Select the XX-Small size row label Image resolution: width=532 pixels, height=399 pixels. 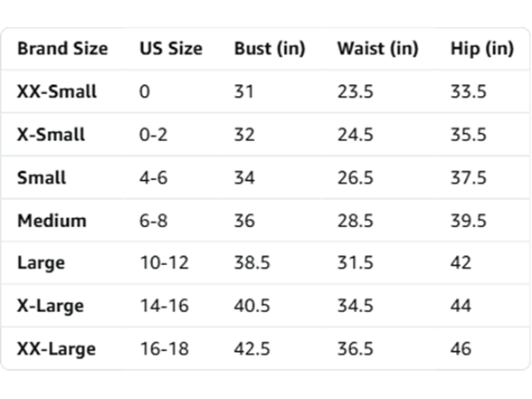point(57,91)
